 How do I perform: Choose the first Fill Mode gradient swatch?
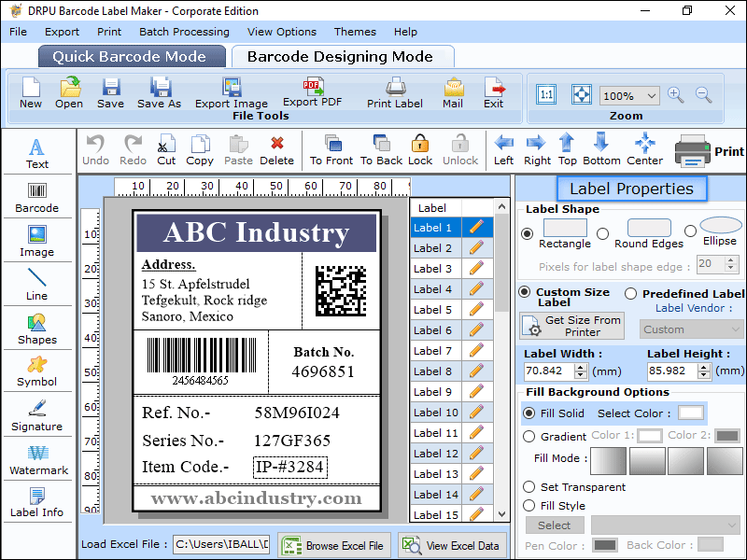(x=609, y=461)
